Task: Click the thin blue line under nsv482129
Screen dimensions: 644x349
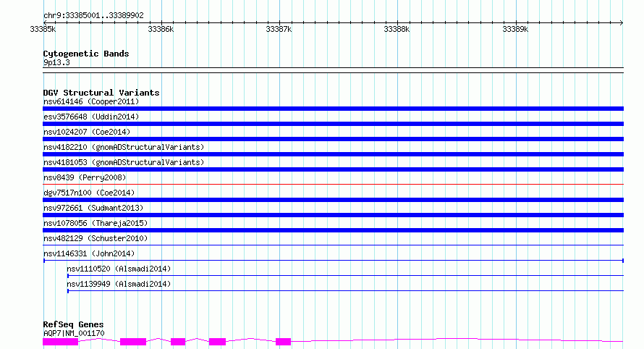Action: click(333, 245)
